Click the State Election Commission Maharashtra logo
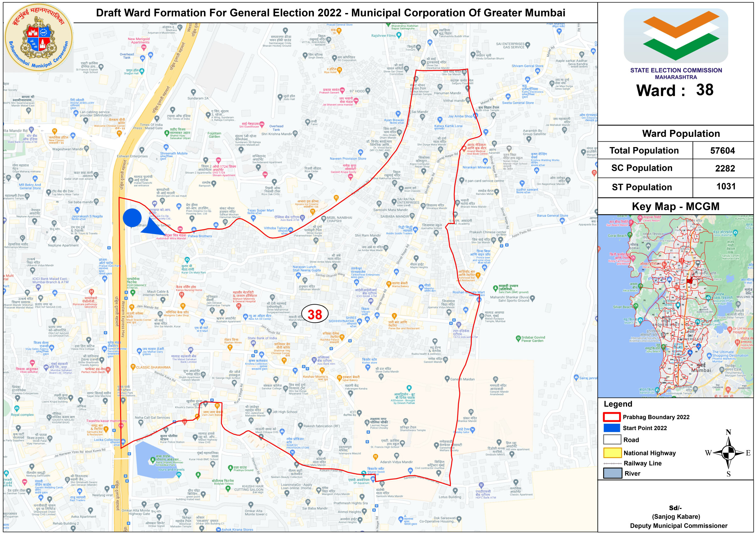Viewport: 756px width, 534px height. click(x=676, y=36)
